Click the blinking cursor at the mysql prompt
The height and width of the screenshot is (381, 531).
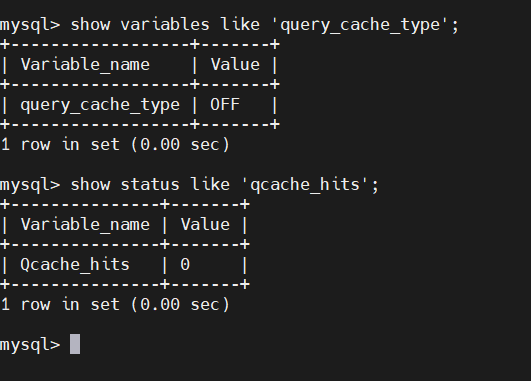click(x=75, y=344)
